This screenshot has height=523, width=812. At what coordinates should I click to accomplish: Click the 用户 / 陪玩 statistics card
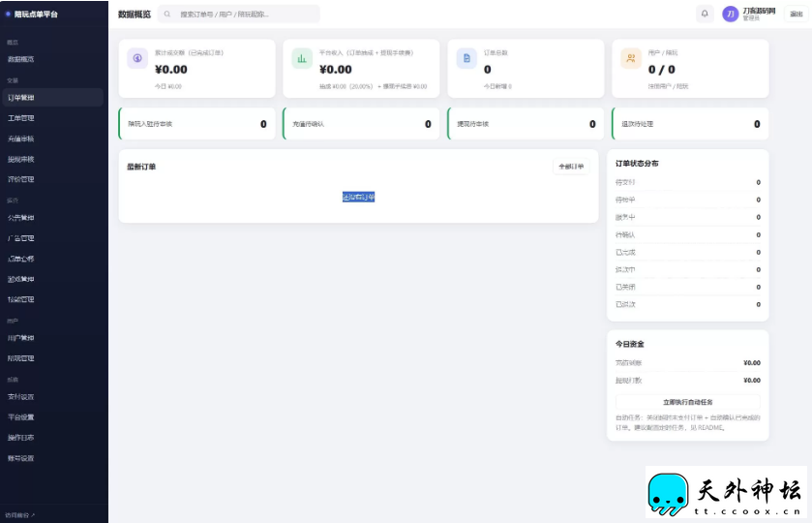coord(690,69)
